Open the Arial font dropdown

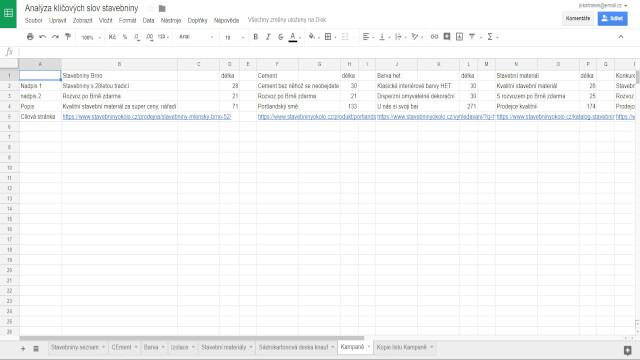(x=196, y=37)
